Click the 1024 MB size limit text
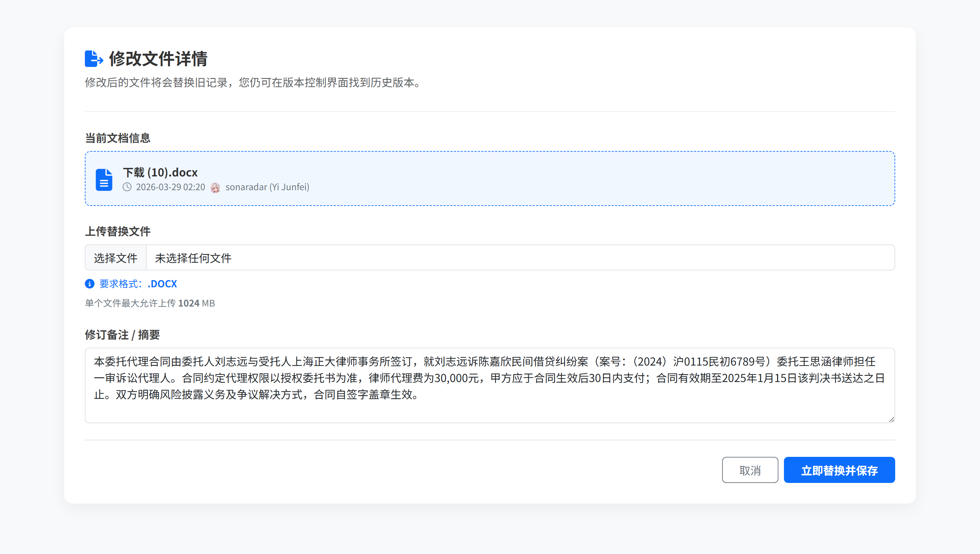980x554 pixels. [x=150, y=303]
